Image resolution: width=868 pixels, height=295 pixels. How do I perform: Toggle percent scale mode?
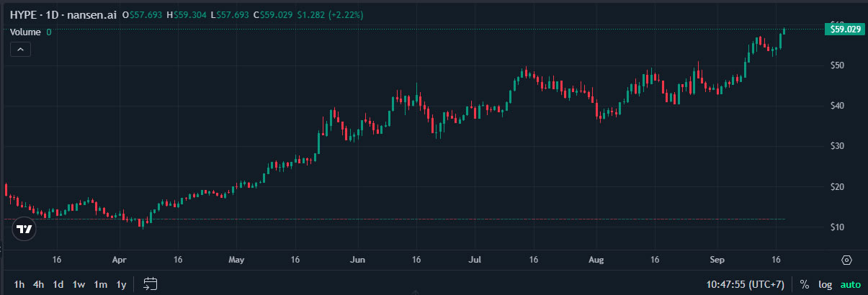804,284
